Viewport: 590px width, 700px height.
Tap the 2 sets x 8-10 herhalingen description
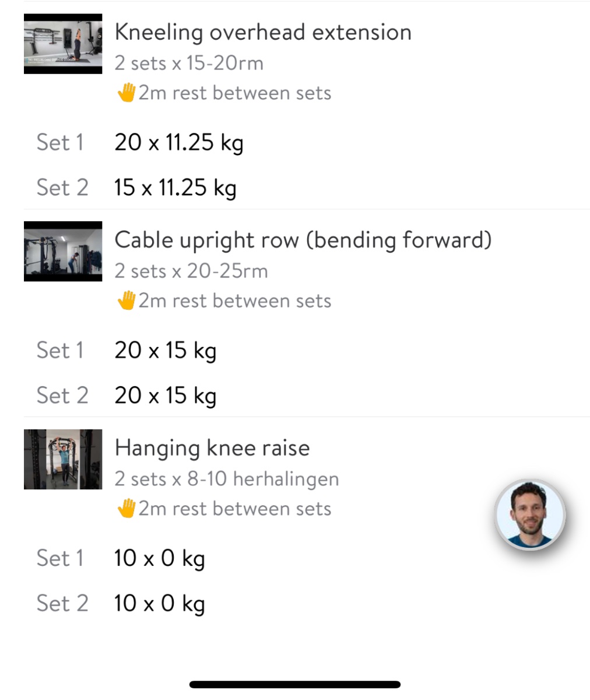pos(226,479)
